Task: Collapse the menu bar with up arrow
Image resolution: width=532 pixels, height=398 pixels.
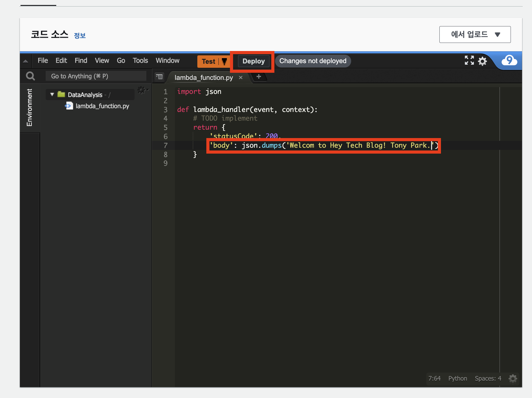Action: 25,61
